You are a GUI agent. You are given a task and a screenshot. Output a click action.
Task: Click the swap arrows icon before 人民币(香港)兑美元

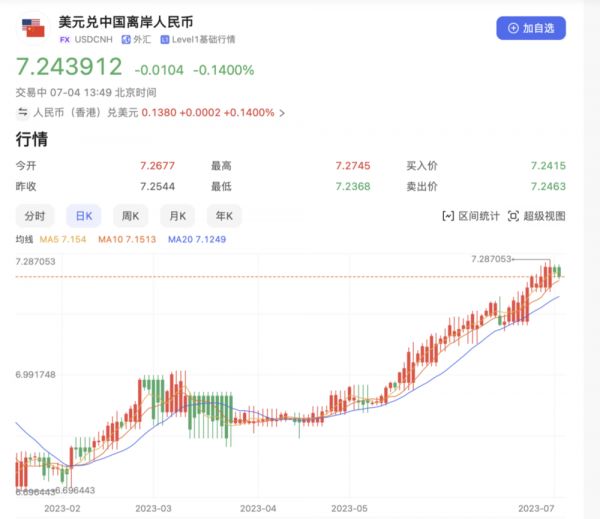coord(22,113)
